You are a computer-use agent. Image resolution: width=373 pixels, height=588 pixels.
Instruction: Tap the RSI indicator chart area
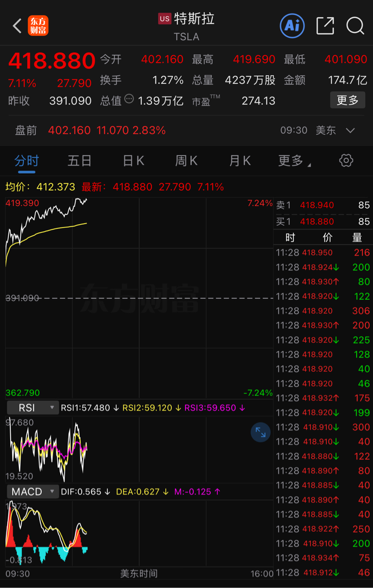(x=139, y=449)
